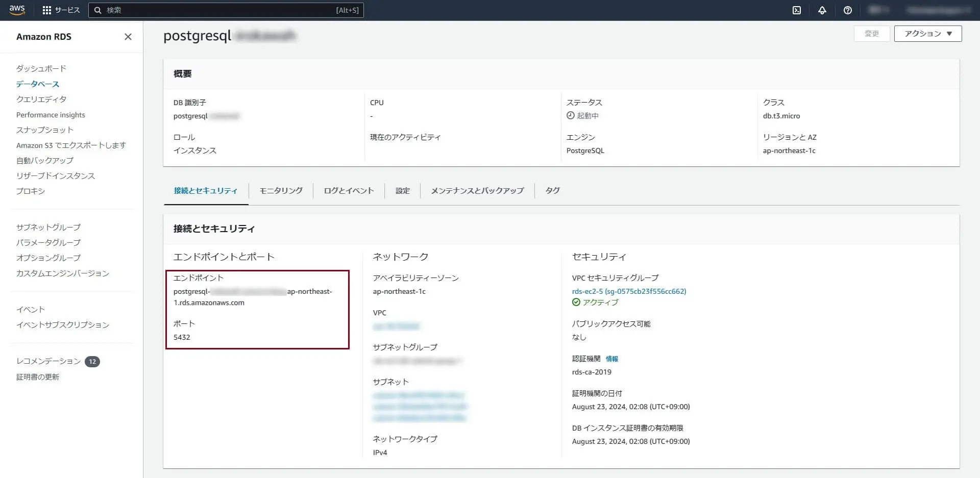980x478 pixels.
Task: Open 証明書の更新 in the sidebar
Action: tap(38, 377)
